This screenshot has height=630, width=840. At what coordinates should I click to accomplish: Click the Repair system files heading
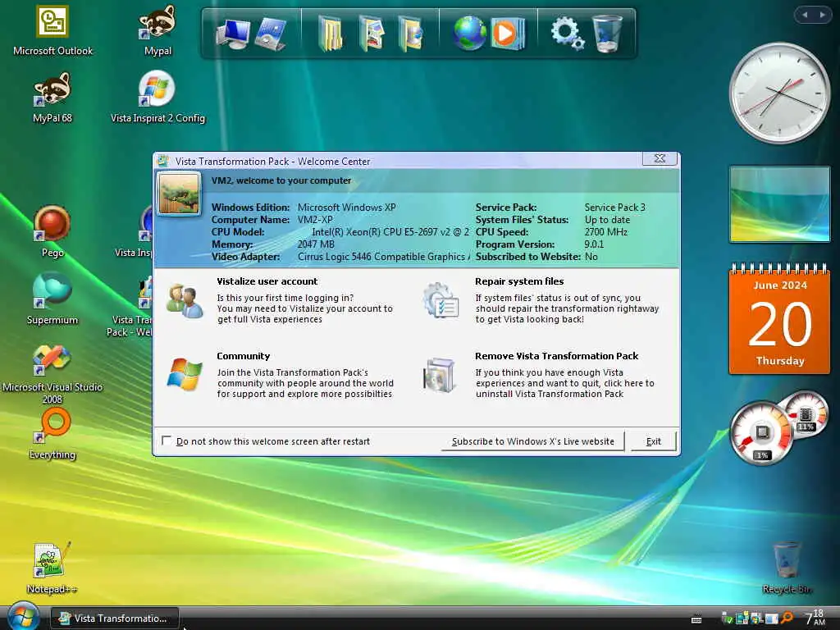[519, 281]
